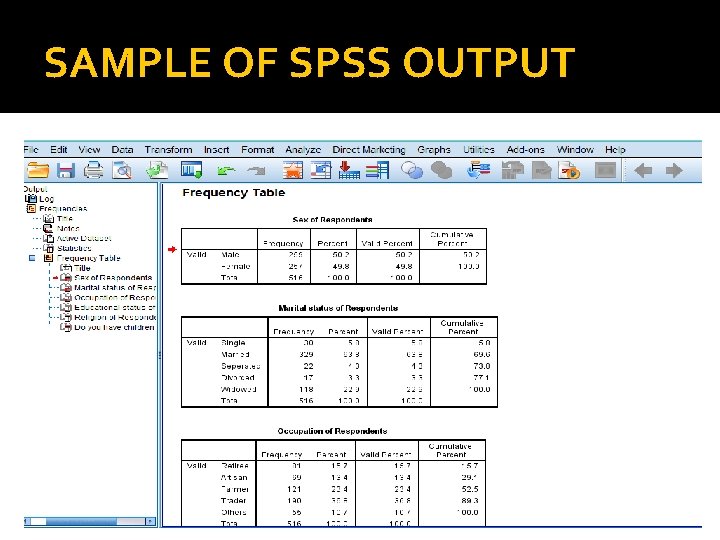Click the grey Promote toolbar icon

[512, 170]
